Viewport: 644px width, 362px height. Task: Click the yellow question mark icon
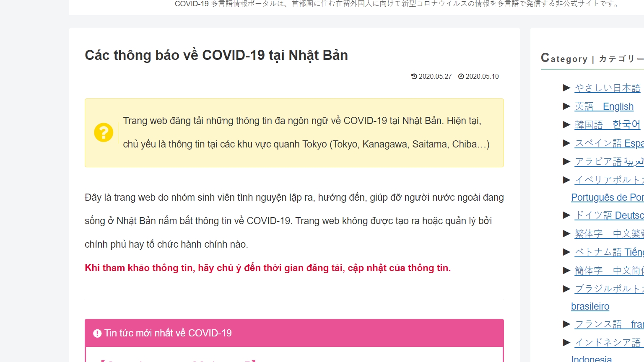[x=104, y=132]
